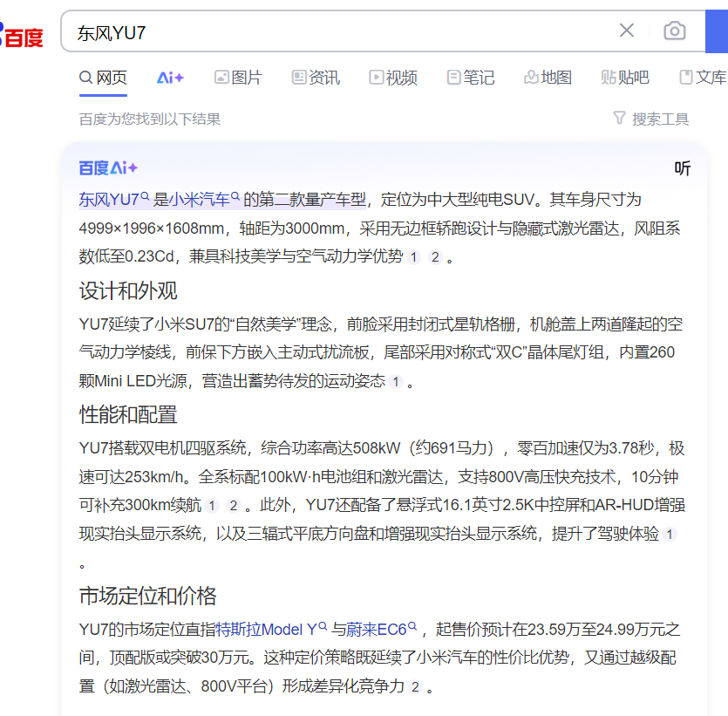Click the search icon after 蔚来EC6

click(412, 626)
